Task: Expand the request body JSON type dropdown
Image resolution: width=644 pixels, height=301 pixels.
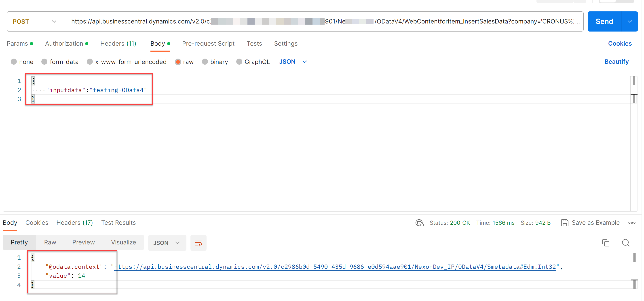Action: pos(293,62)
